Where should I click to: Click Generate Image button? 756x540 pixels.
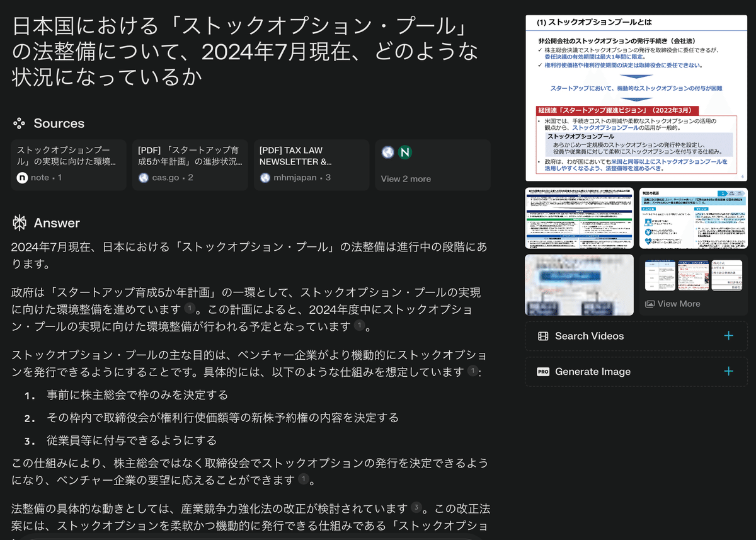coord(636,372)
